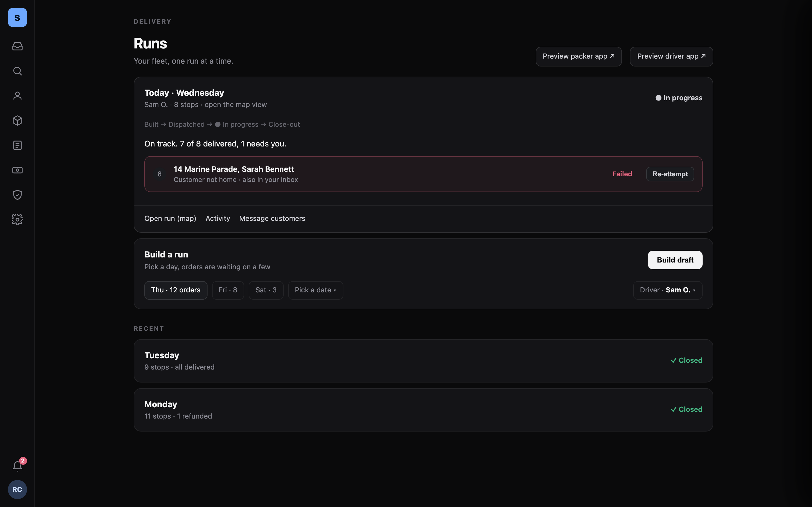The image size is (812, 507).
Task: Click the Build draft button
Action: coord(675,260)
